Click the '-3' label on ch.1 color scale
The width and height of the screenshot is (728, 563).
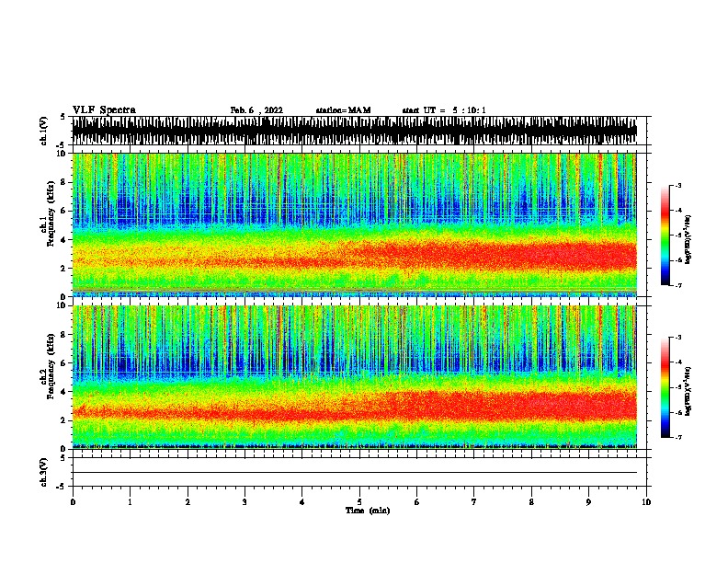(x=677, y=185)
